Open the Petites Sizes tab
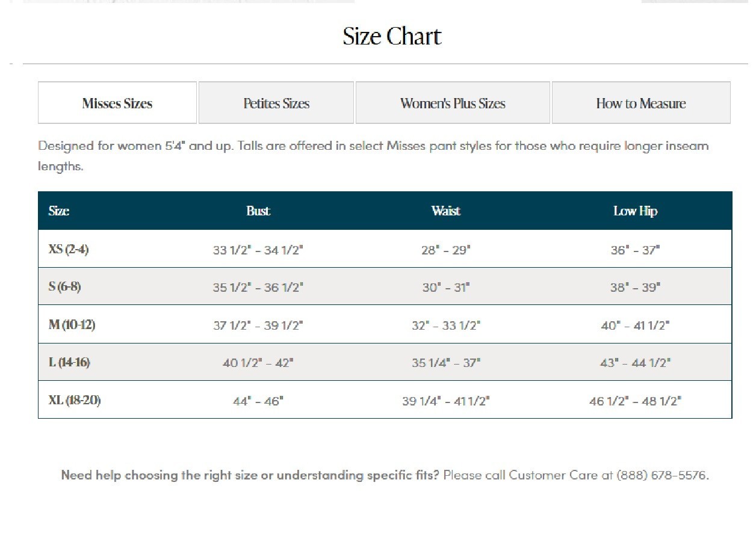 (276, 103)
